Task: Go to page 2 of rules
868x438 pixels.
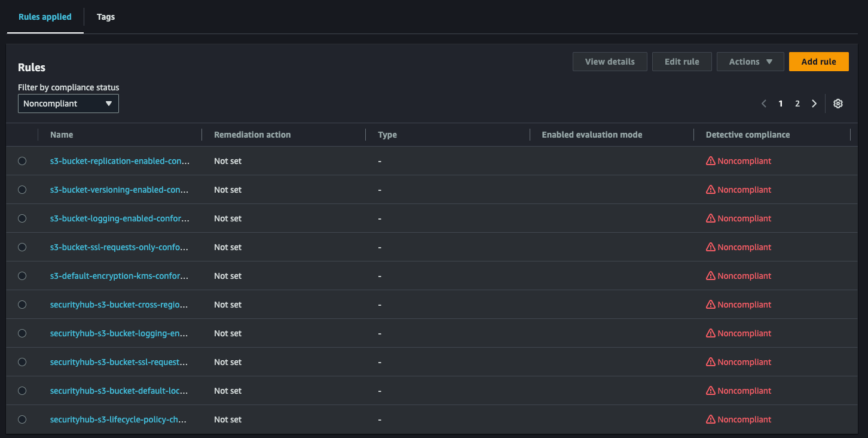Action: (797, 104)
